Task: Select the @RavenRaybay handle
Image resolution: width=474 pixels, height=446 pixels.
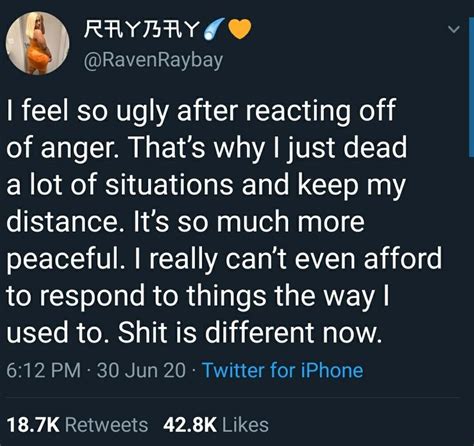Action: pyautogui.click(x=153, y=61)
